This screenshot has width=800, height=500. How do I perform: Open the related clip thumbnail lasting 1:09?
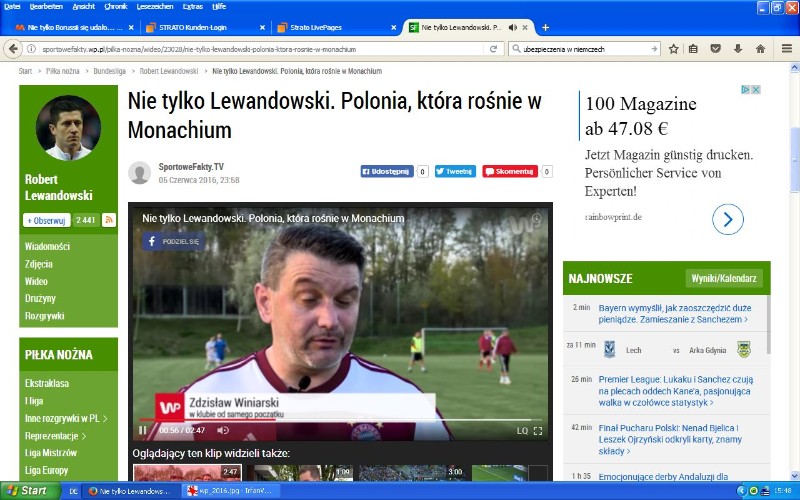tap(299, 472)
